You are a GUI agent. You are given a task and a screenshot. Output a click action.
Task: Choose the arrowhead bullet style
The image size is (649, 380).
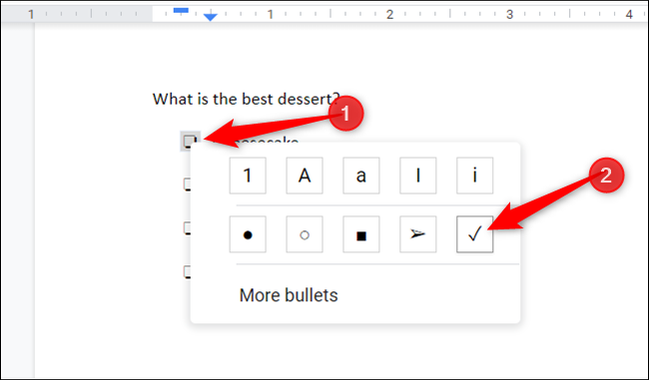tap(418, 234)
